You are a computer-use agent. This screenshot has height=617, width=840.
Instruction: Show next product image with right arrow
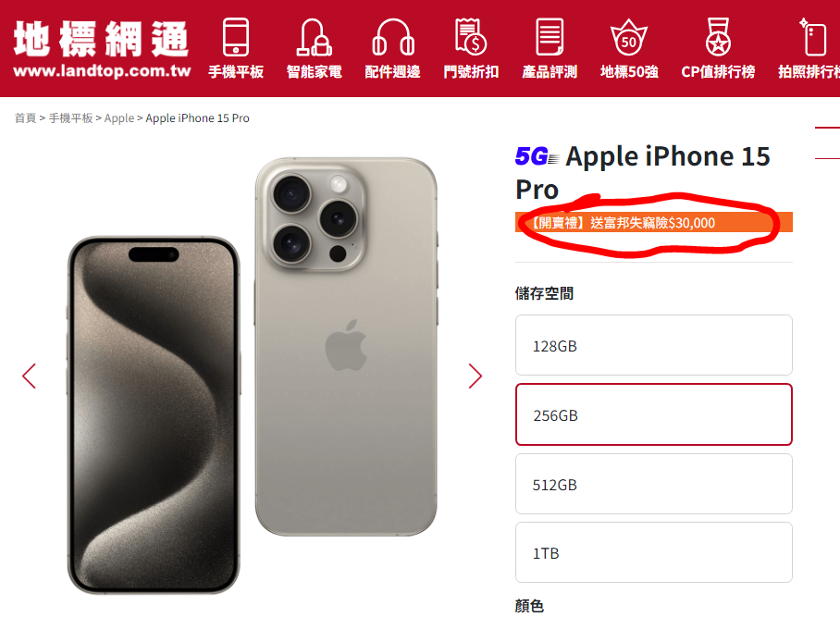476,376
